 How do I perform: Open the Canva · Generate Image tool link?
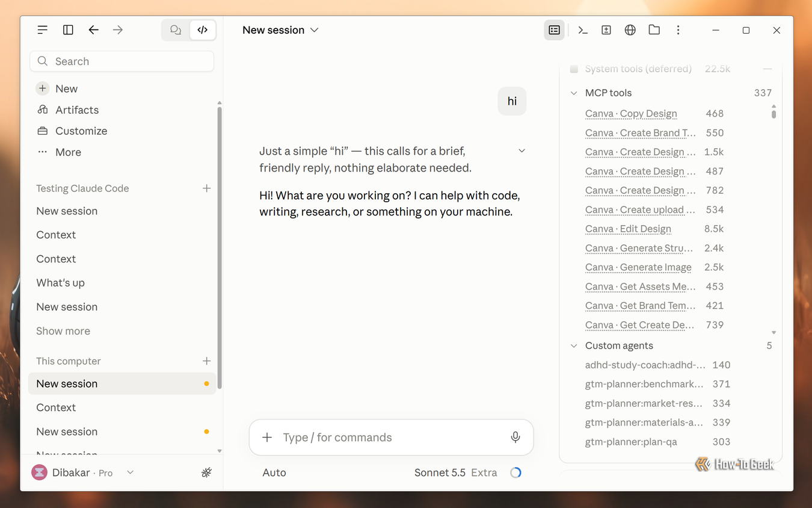[638, 268]
